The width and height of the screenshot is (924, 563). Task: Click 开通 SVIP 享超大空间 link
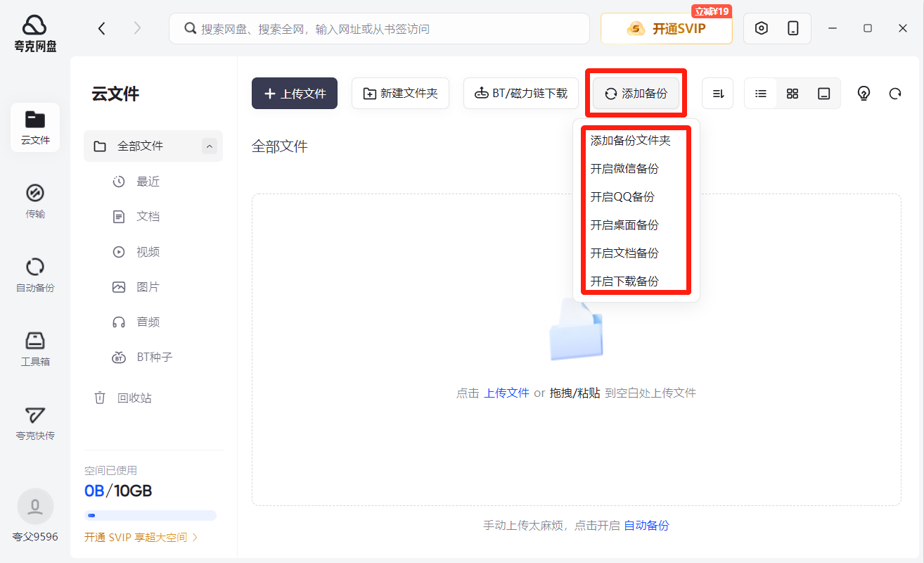click(x=141, y=537)
